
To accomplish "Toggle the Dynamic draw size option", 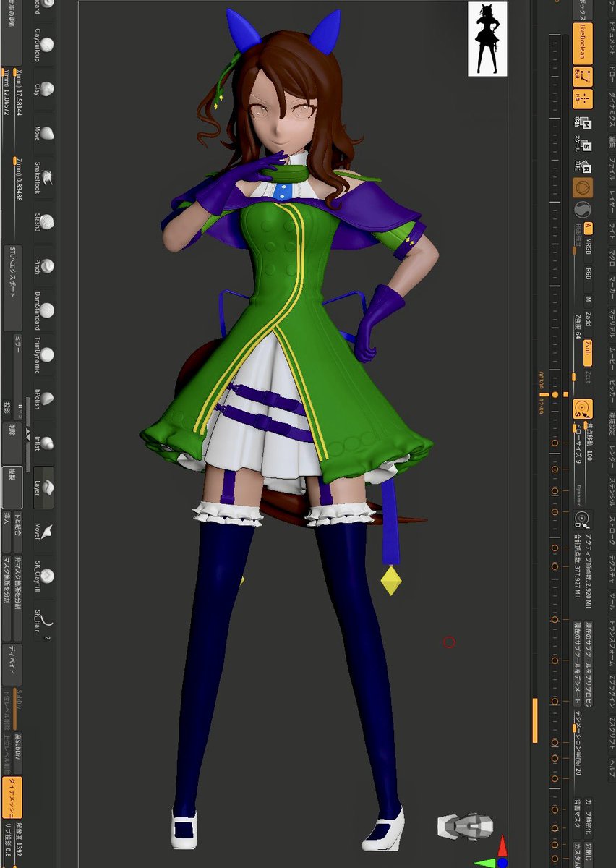I will (x=580, y=494).
